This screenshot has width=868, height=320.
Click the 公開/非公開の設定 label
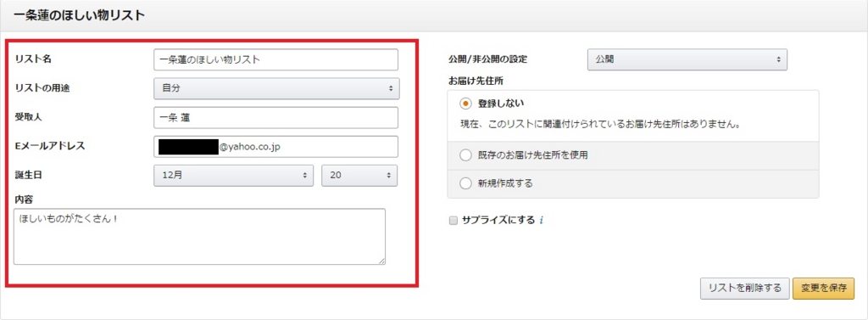click(488, 59)
